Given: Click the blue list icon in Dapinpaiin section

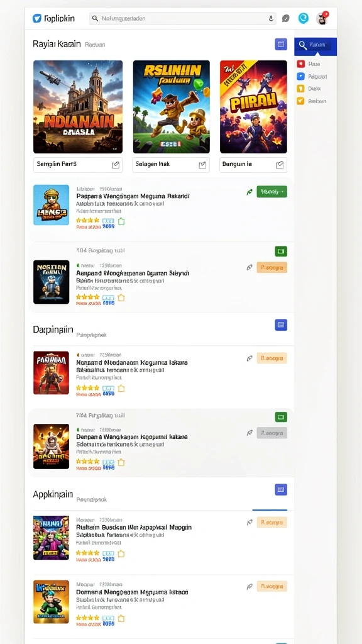Looking at the screenshot, I should [281, 325].
